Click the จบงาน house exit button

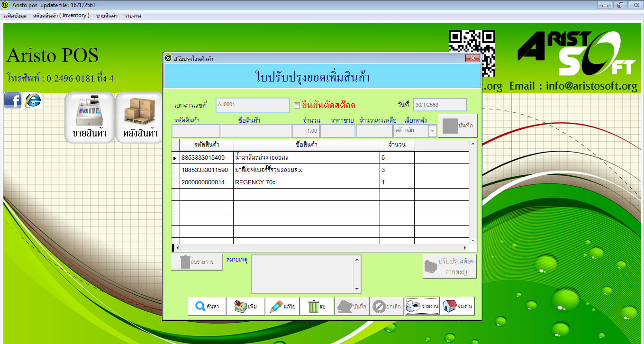[x=457, y=307]
